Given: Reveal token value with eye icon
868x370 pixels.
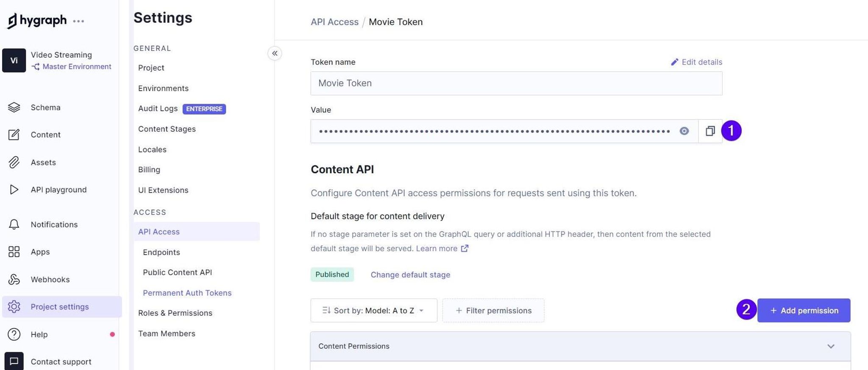Looking at the screenshot, I should point(684,131).
